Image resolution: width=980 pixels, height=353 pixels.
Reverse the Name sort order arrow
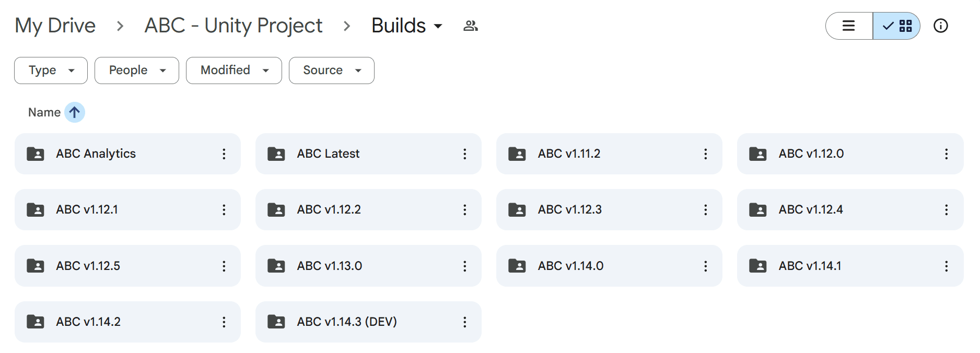pos(74,112)
